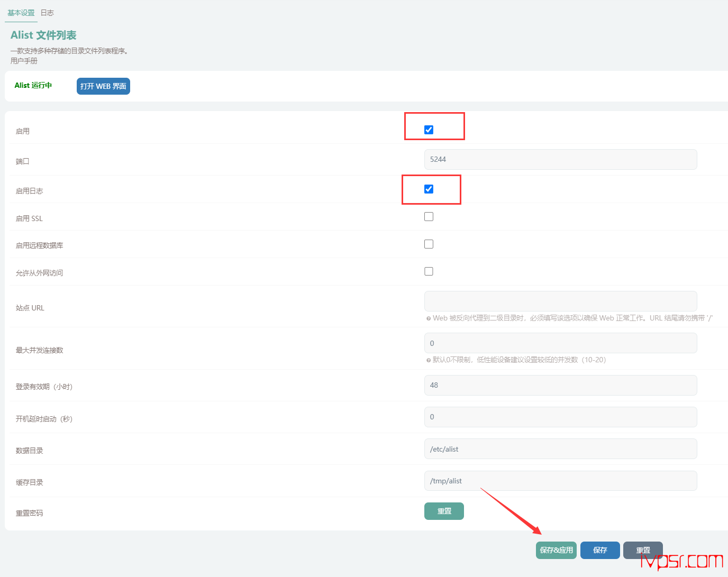The height and width of the screenshot is (577, 728).
Task: Click the 保存&应用 button
Action: point(556,550)
